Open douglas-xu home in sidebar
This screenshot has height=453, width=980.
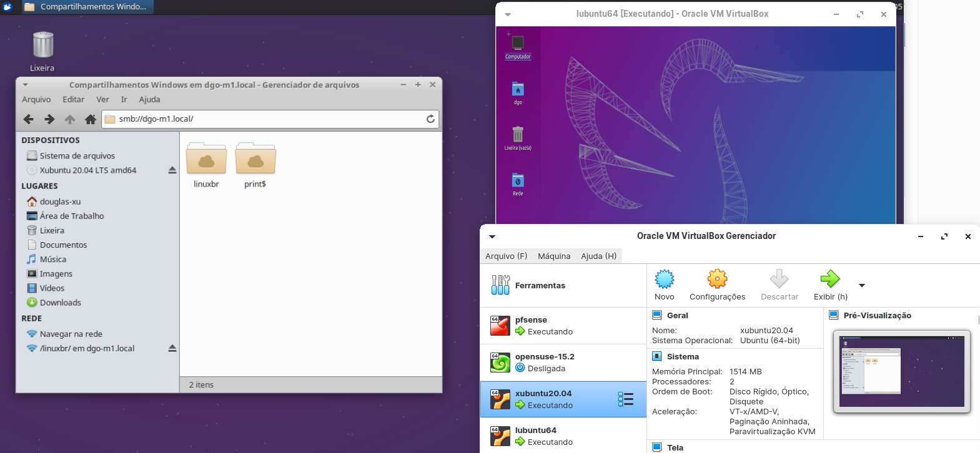(x=54, y=202)
